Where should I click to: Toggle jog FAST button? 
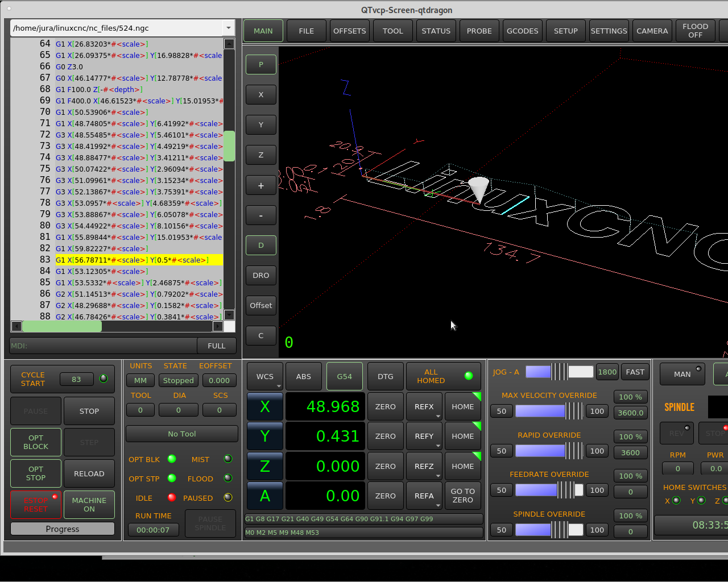[x=635, y=372]
